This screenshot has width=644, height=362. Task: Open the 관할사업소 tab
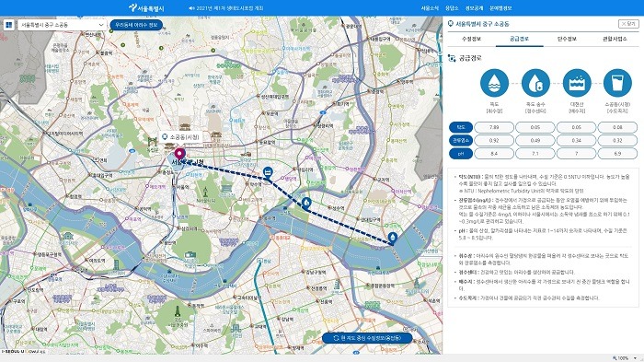615,39
